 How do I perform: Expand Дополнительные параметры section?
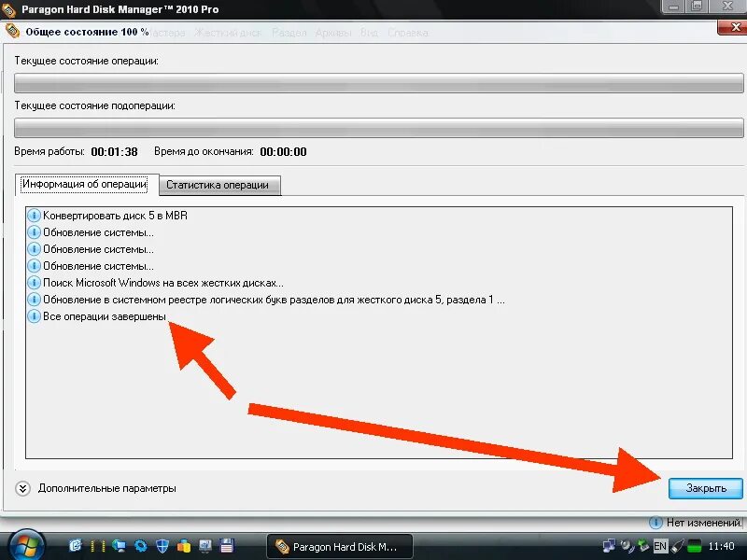click(x=22, y=488)
